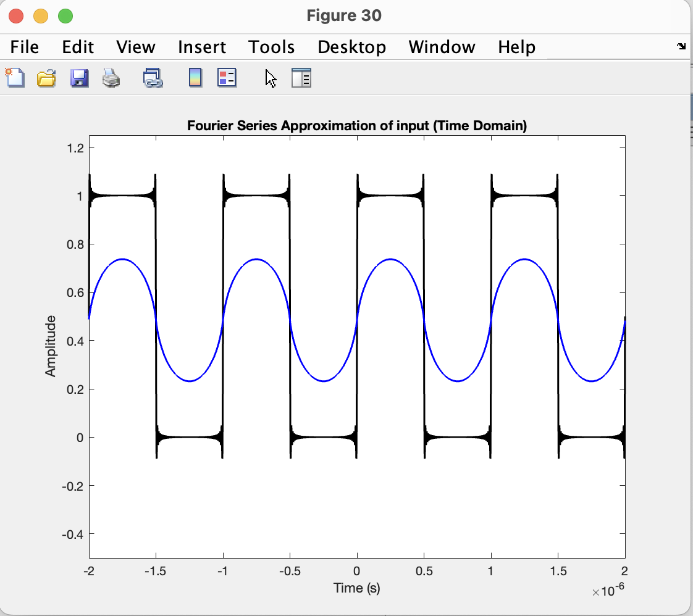Image resolution: width=693 pixels, height=616 pixels.
Task: Open the Tools menu
Action: 271,47
